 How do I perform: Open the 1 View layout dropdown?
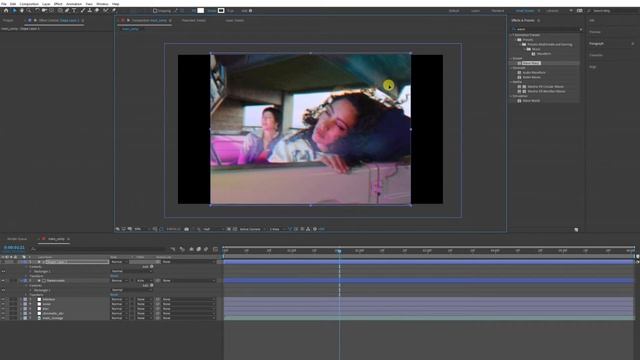[x=277, y=229]
